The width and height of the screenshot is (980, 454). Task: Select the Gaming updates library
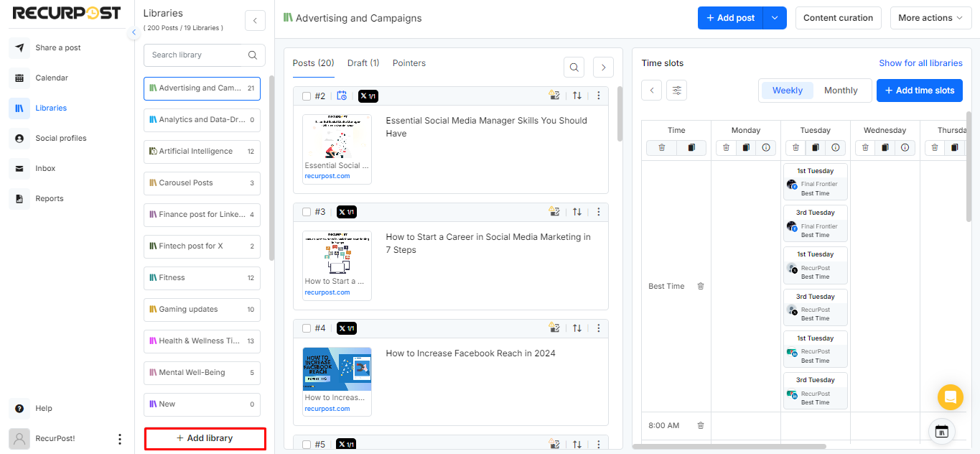point(202,310)
